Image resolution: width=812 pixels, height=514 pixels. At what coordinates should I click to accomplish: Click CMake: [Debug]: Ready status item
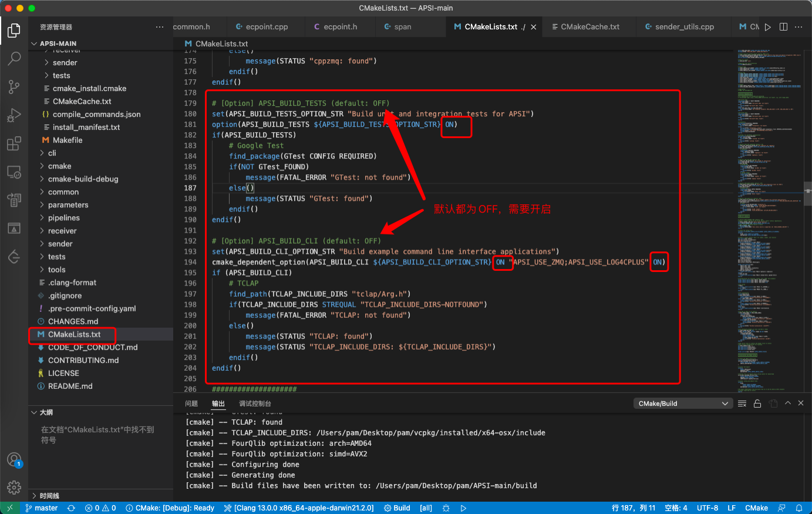pos(170,508)
